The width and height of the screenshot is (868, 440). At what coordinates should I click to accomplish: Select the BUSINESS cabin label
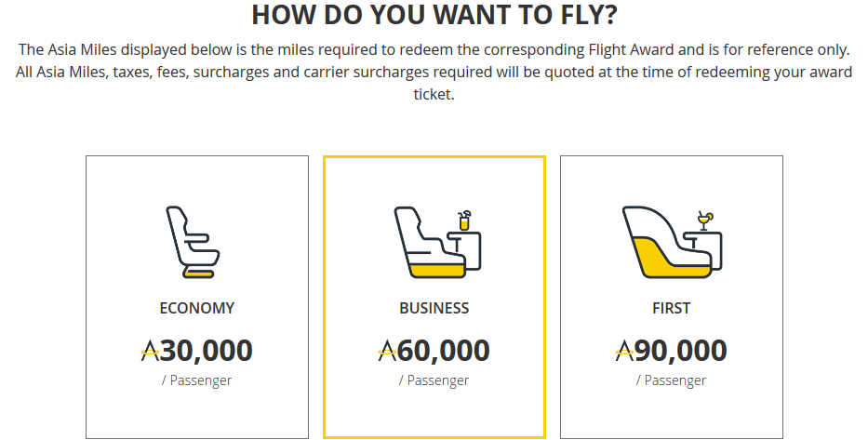click(x=434, y=308)
